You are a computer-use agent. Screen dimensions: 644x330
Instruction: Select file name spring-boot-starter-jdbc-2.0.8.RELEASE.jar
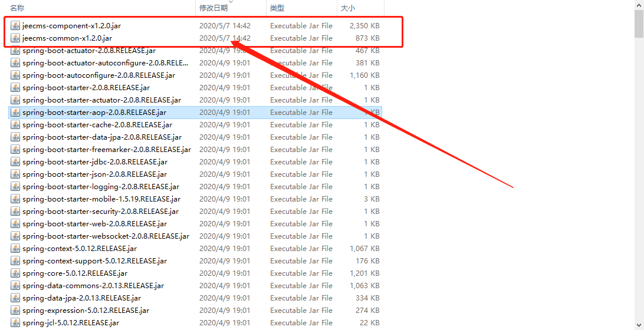pos(95,161)
